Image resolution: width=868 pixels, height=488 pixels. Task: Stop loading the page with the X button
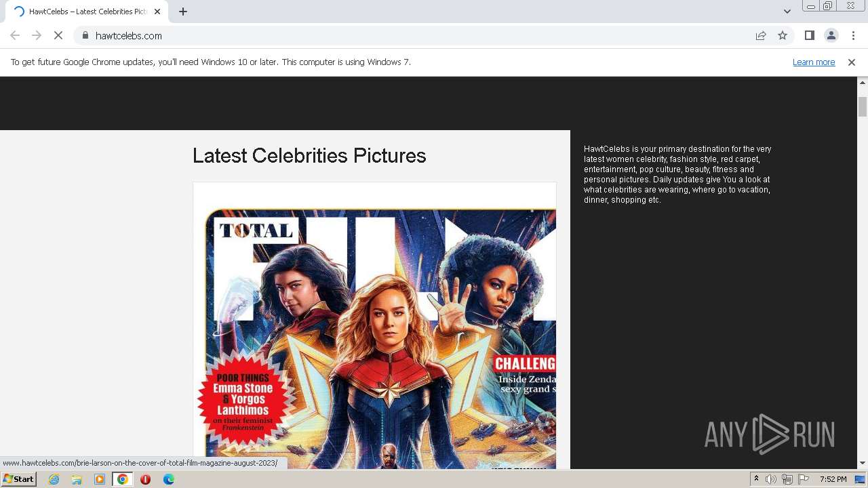(58, 35)
